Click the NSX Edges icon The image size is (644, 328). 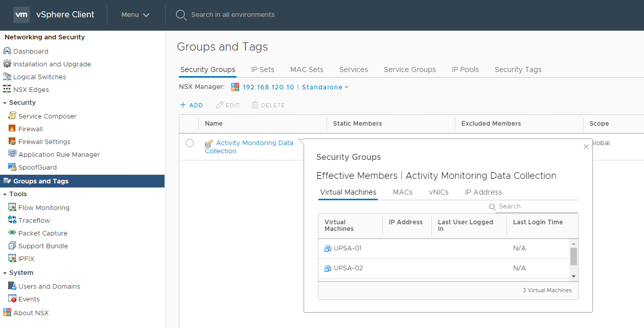click(x=7, y=89)
